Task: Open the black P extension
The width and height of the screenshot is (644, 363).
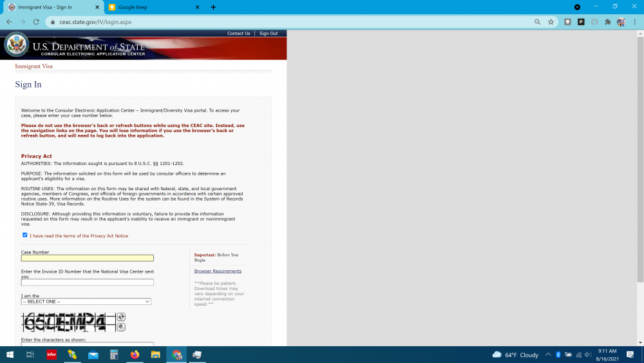Action: [581, 22]
